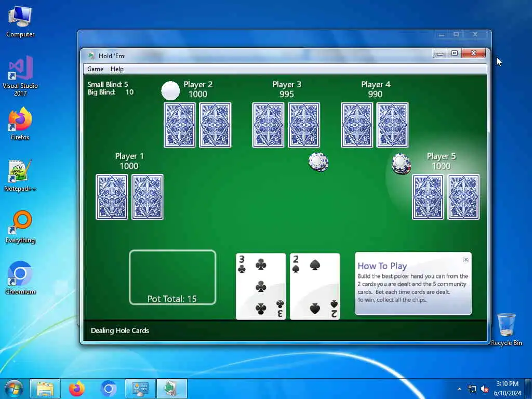This screenshot has width=532, height=399.
Task: Click the 2 of spades hole card
Action: 315,286
